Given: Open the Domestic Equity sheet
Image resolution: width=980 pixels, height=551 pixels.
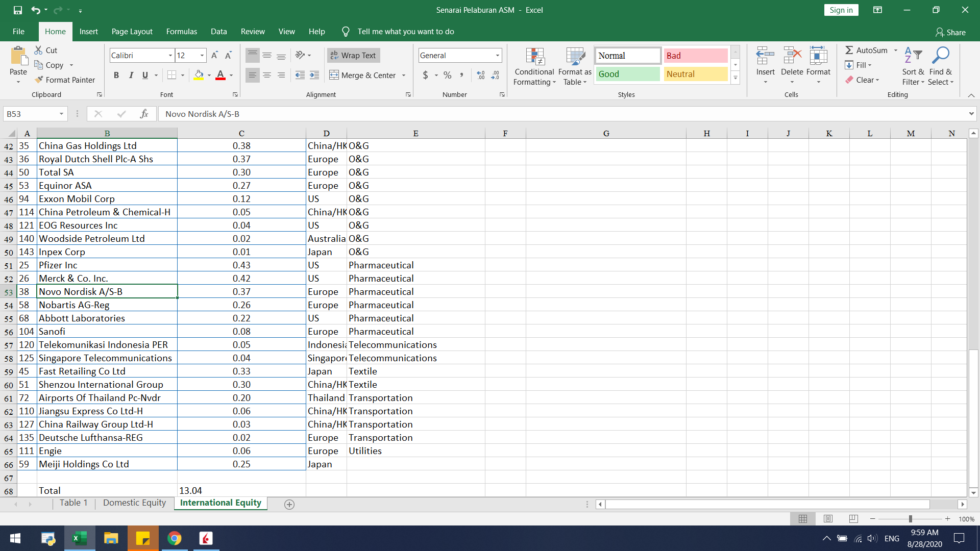Looking at the screenshot, I should point(134,503).
